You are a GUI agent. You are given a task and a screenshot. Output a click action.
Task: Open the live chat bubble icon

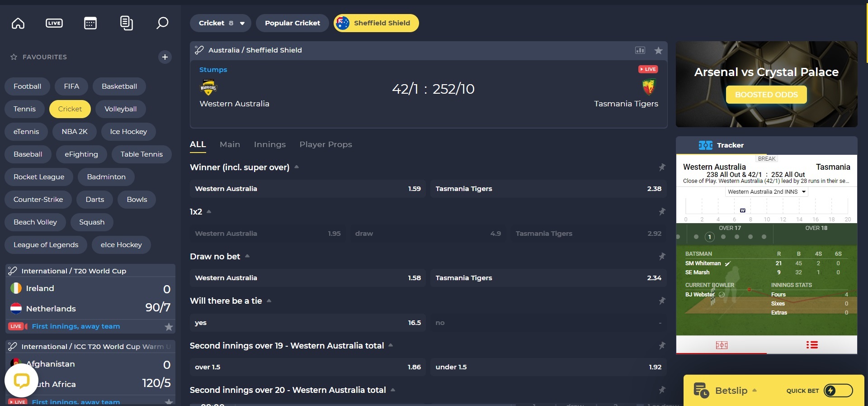(x=21, y=381)
